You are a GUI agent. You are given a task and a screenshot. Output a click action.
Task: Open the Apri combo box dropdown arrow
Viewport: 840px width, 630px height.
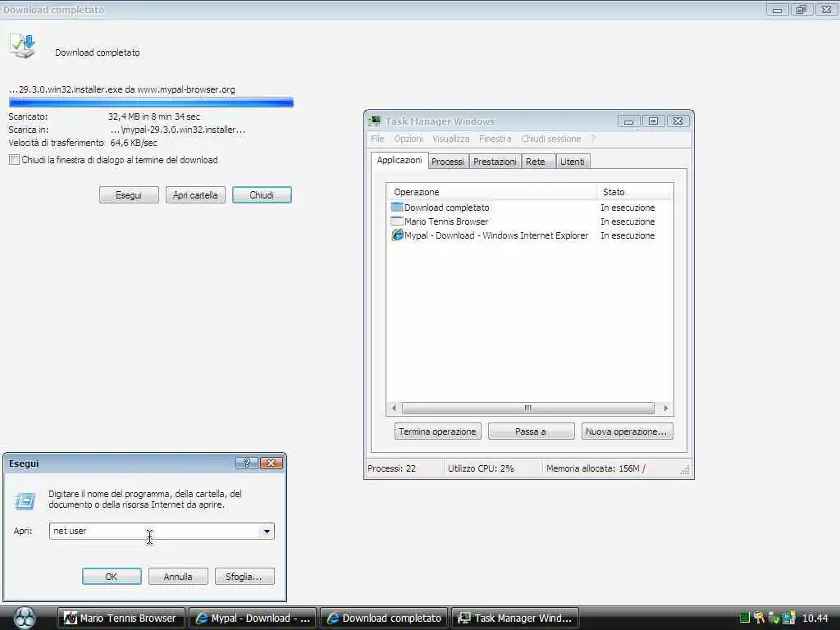pyautogui.click(x=267, y=531)
